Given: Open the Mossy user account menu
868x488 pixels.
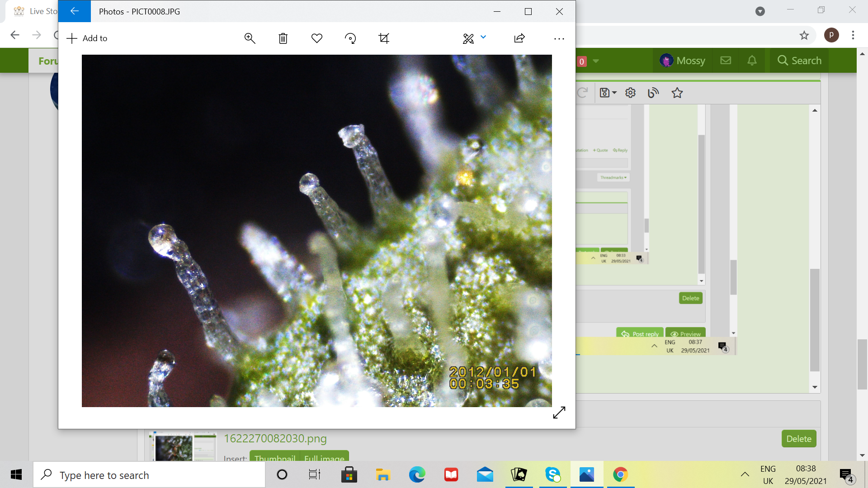Looking at the screenshot, I should coord(683,61).
